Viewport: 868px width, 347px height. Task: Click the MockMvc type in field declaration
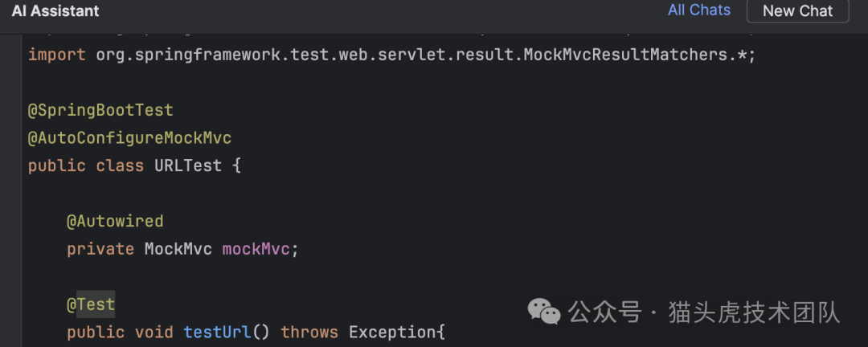point(178,249)
